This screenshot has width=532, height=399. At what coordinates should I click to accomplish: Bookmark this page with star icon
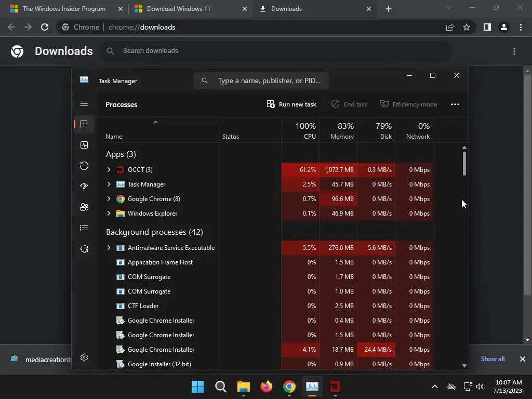coord(467,27)
